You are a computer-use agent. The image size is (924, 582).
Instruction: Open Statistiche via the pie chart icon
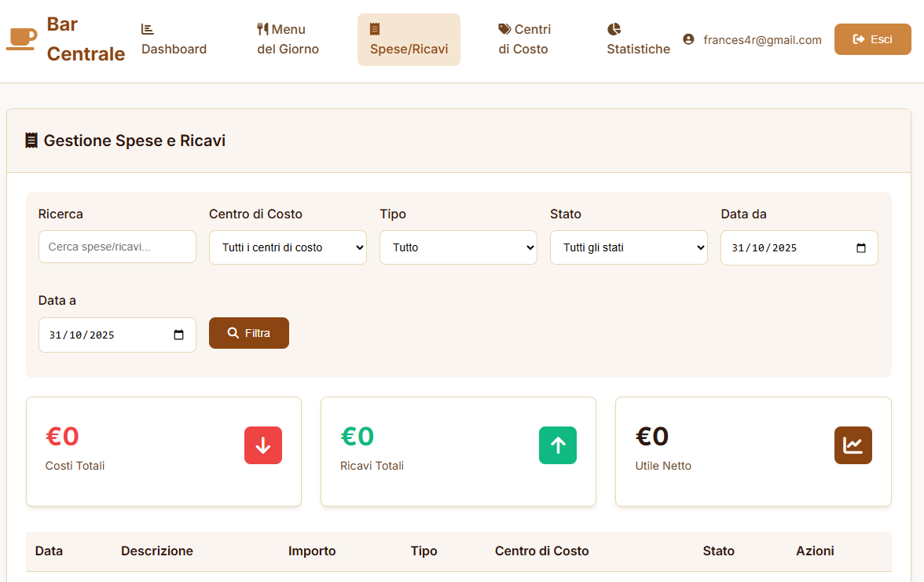(x=614, y=30)
